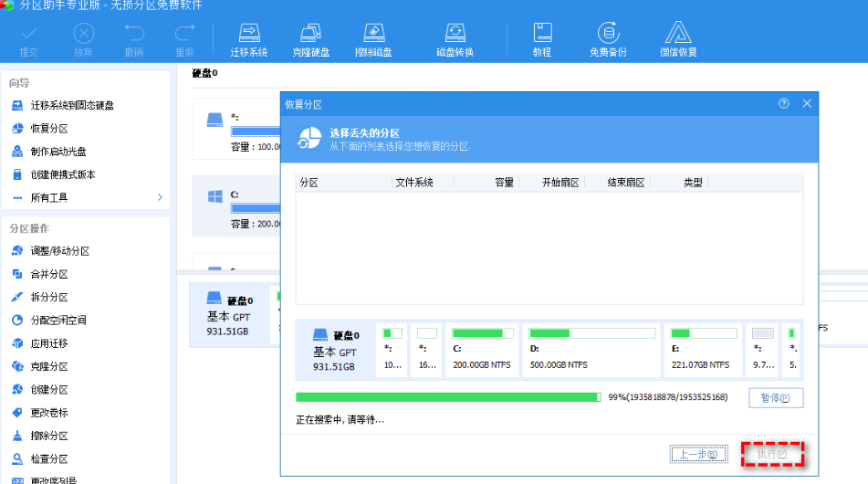Select 合并分区 merge partition in sidebar
This screenshot has height=484, width=868.
(49, 274)
